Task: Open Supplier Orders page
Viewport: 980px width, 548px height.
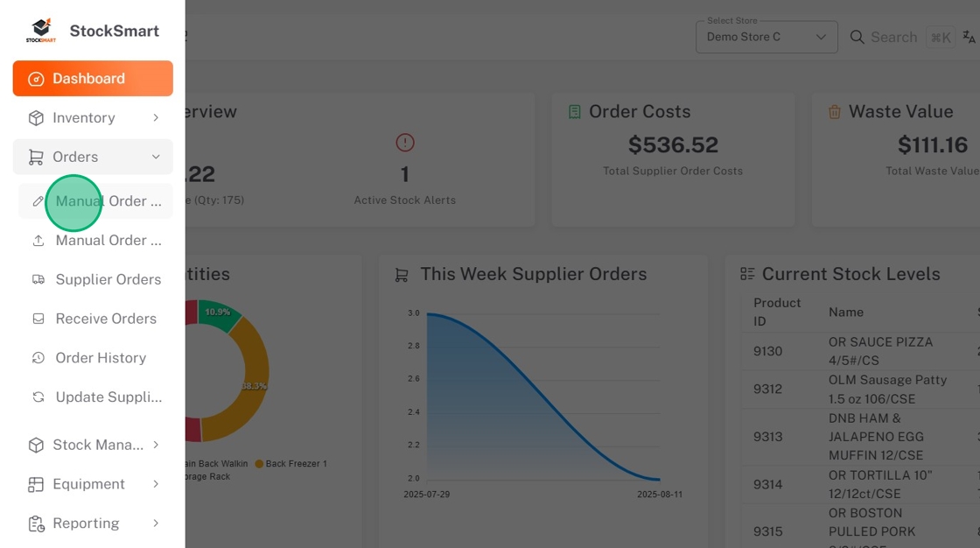Action: click(95, 279)
